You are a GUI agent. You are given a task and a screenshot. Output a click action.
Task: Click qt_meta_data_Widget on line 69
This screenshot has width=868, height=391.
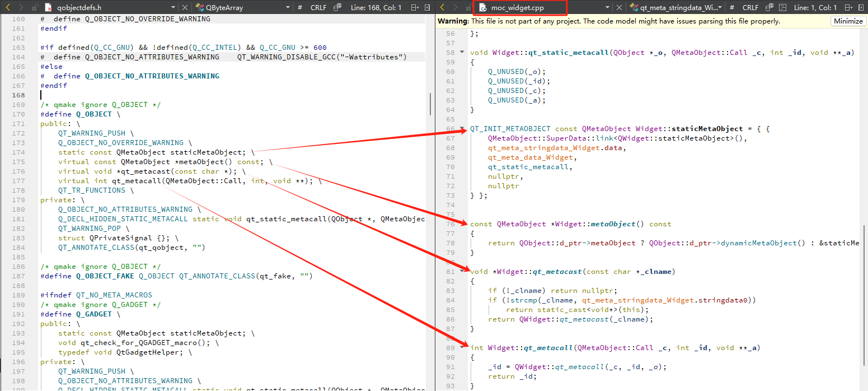530,157
